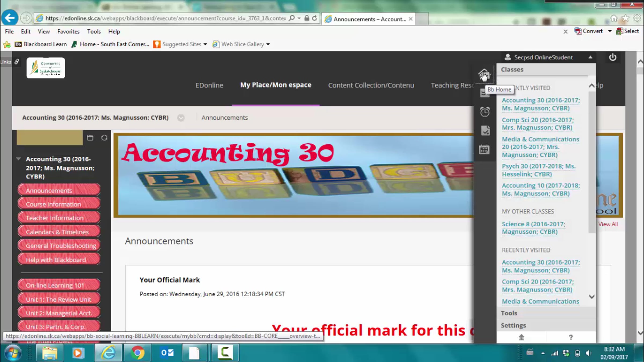Image resolution: width=644 pixels, height=362 pixels.
Task: Click the home icon below Settings
Action: 521,337
